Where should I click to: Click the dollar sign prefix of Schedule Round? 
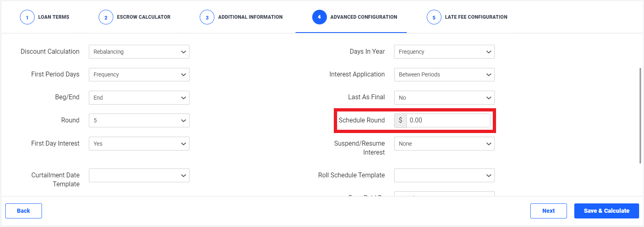tap(400, 120)
